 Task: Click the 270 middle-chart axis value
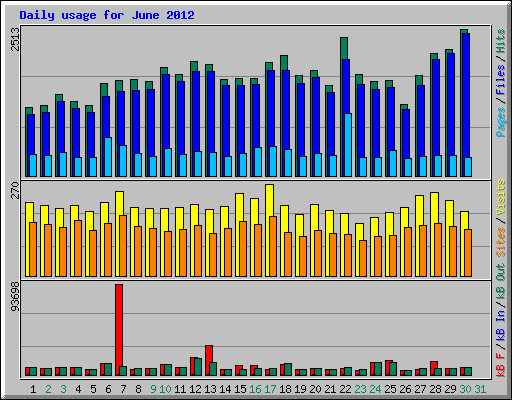[x=15, y=190]
